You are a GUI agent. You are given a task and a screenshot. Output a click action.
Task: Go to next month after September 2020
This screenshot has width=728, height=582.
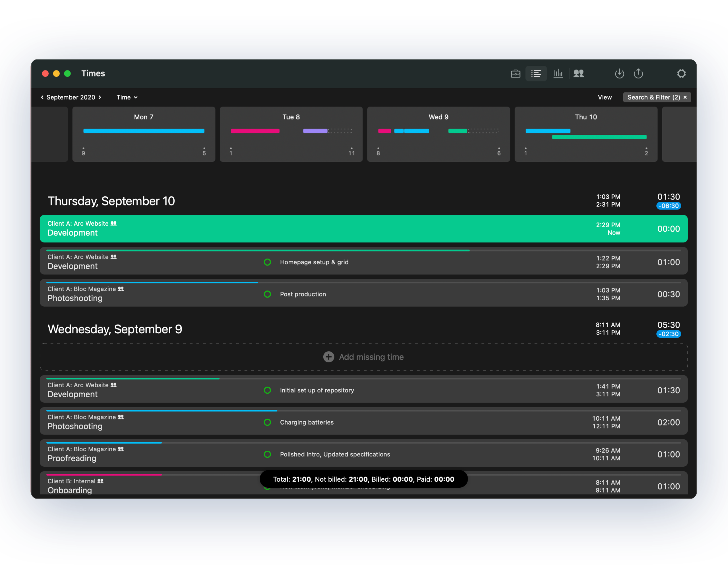(100, 97)
